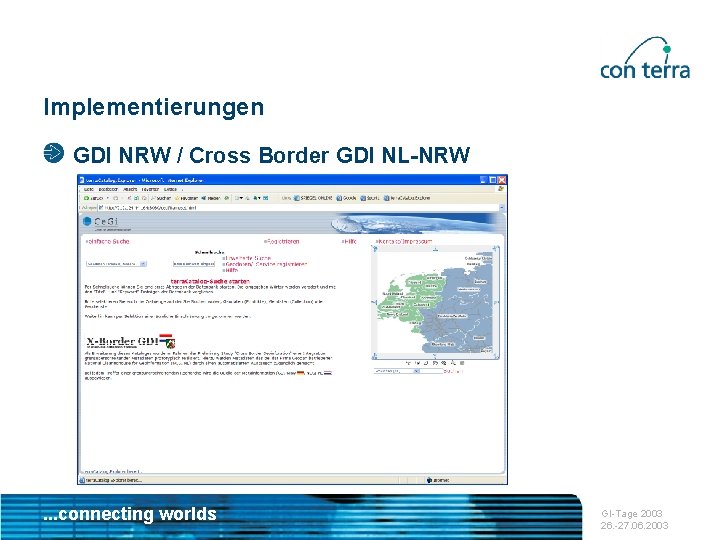Pan the map west with left arrow
720x540 pixels.
pos(374,302)
